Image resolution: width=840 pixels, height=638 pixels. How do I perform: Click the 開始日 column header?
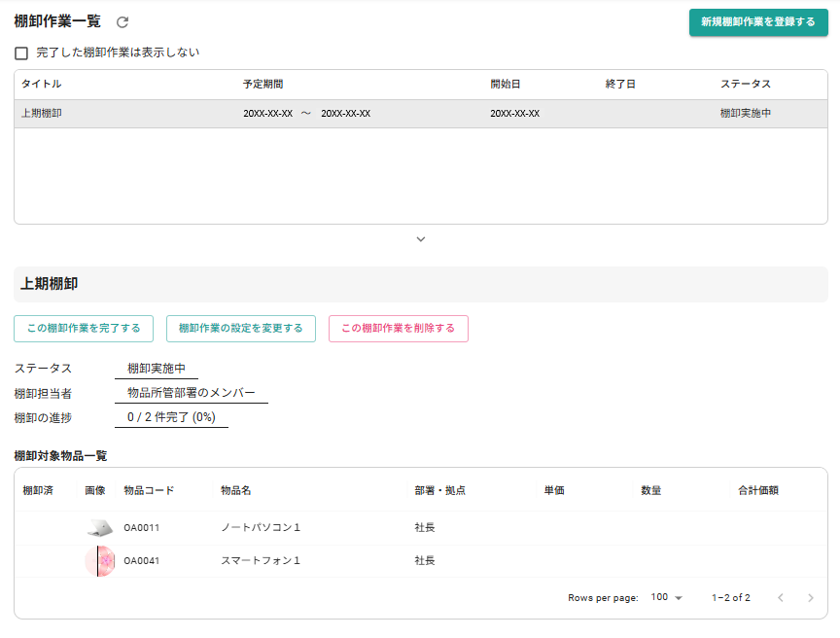506,84
